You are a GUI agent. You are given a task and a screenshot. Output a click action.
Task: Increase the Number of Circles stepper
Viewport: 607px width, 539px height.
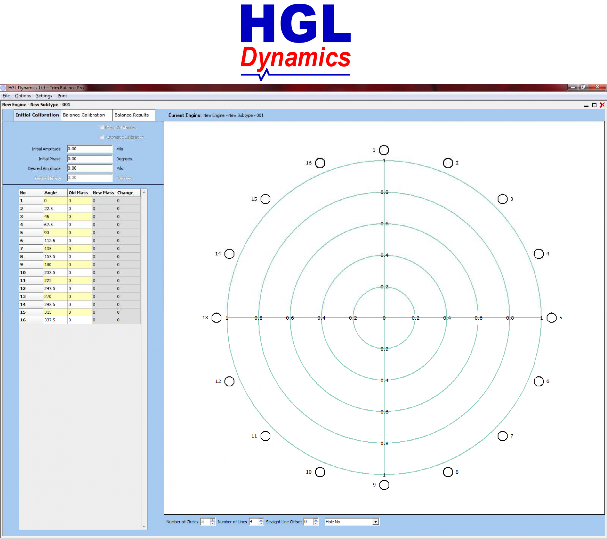[x=213, y=520]
